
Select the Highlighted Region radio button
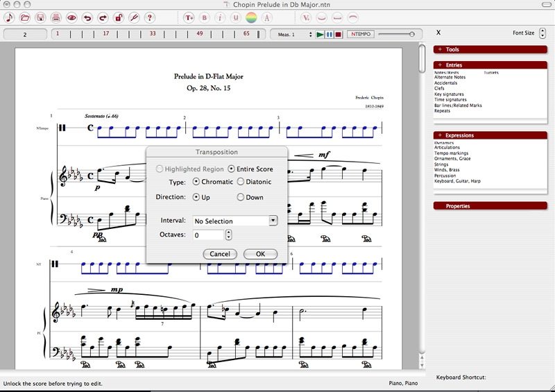(160, 169)
